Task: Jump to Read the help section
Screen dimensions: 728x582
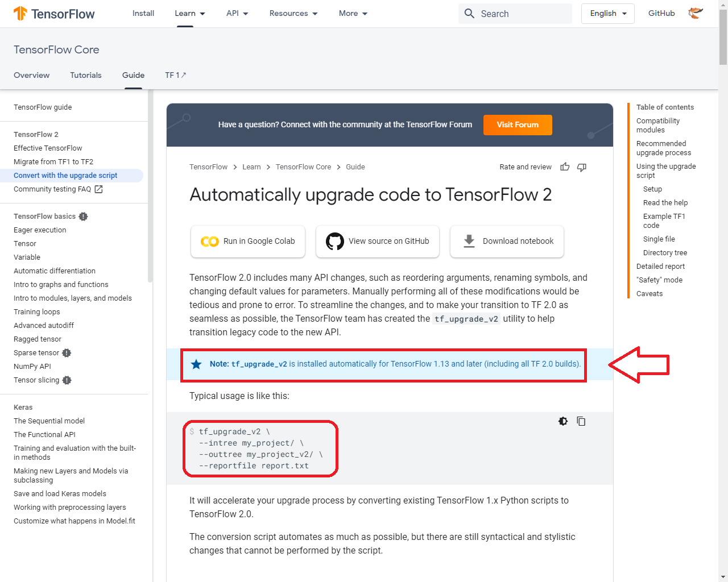Action: coord(665,203)
